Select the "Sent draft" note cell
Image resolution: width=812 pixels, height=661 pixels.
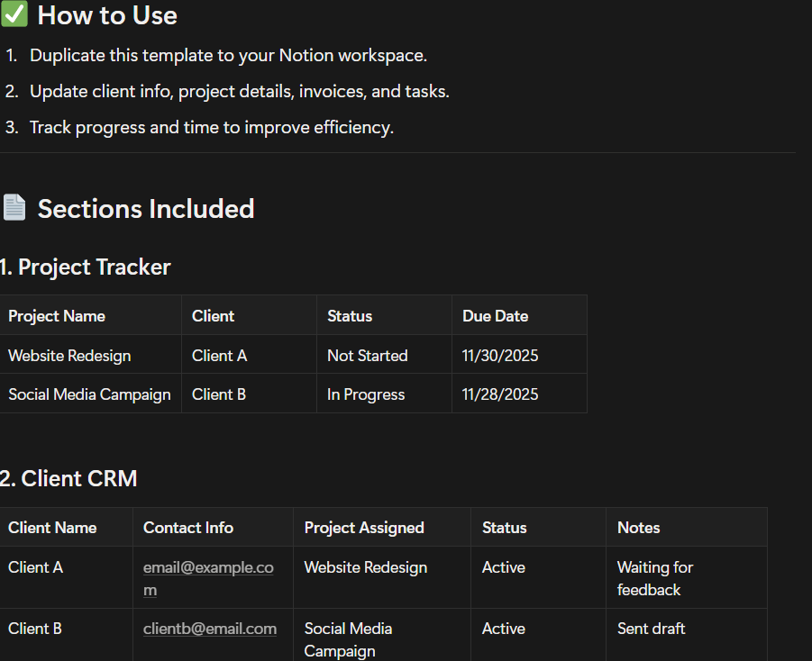687,635
